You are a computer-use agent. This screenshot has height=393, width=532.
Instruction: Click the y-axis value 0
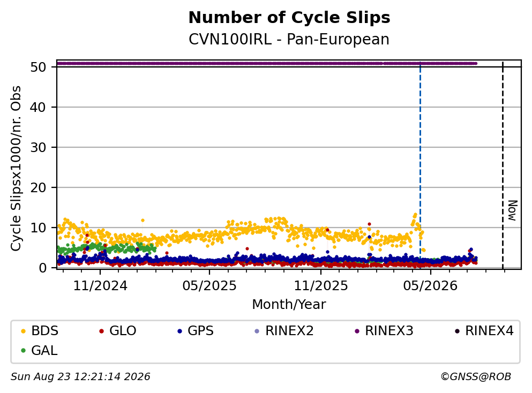coord(42,268)
